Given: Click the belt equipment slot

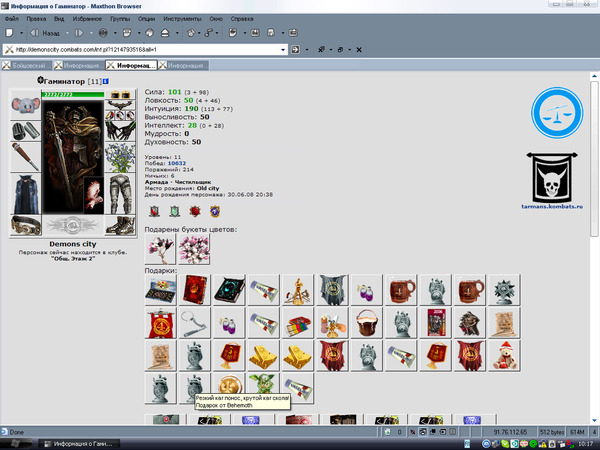Looking at the screenshot, I should click(x=26, y=225).
